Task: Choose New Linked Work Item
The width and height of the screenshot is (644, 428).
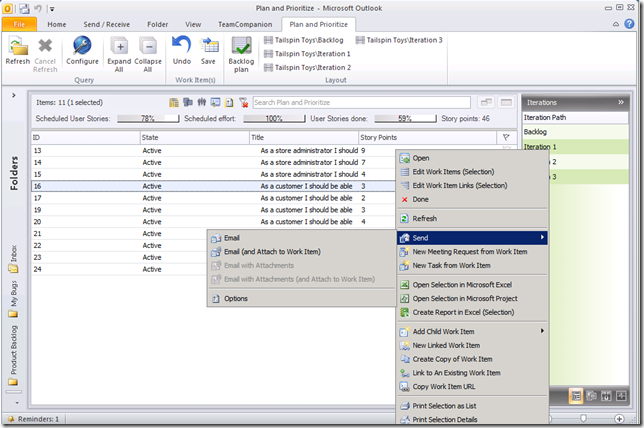Action: coord(472,345)
